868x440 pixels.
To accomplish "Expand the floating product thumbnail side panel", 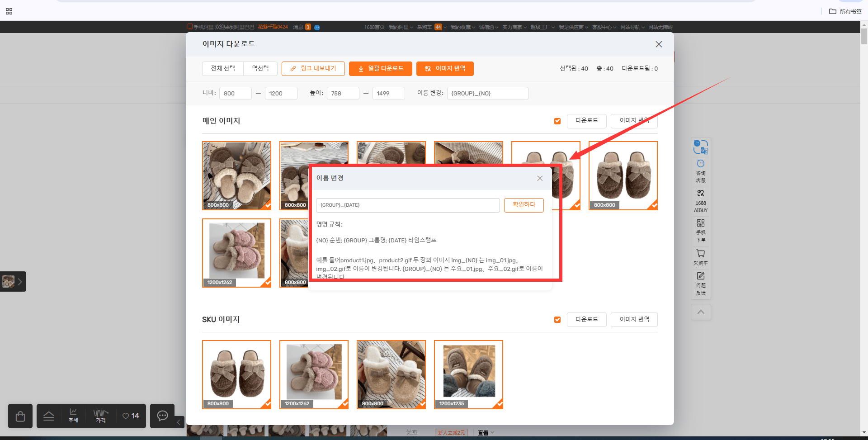I will (x=13, y=281).
